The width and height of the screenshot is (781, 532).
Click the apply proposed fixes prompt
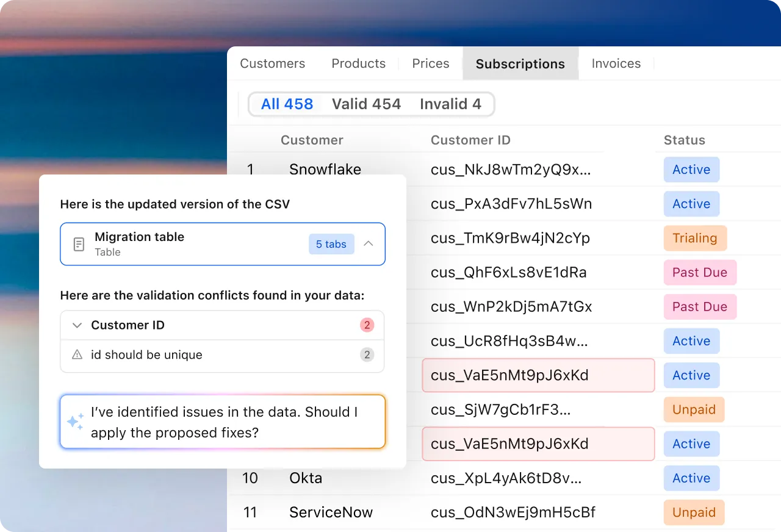223,422
